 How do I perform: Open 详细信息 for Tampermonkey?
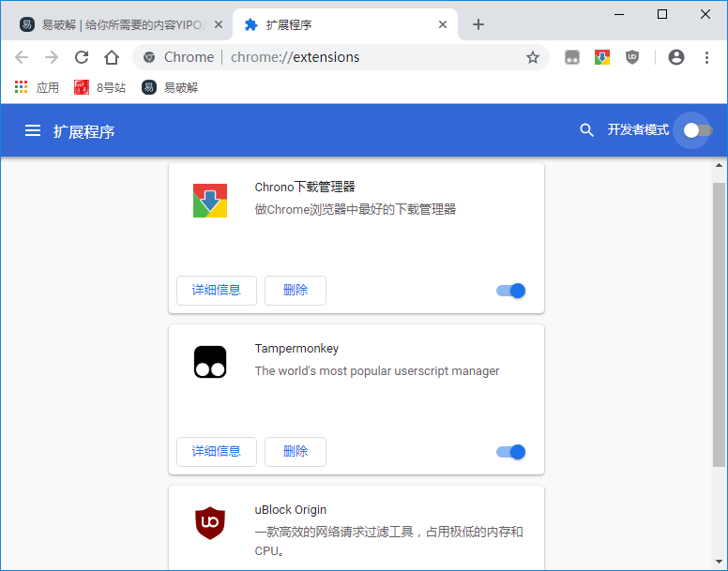point(217,452)
